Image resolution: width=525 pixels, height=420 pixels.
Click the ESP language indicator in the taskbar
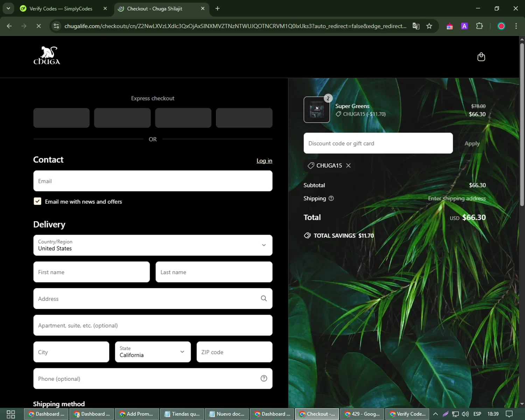click(477, 414)
